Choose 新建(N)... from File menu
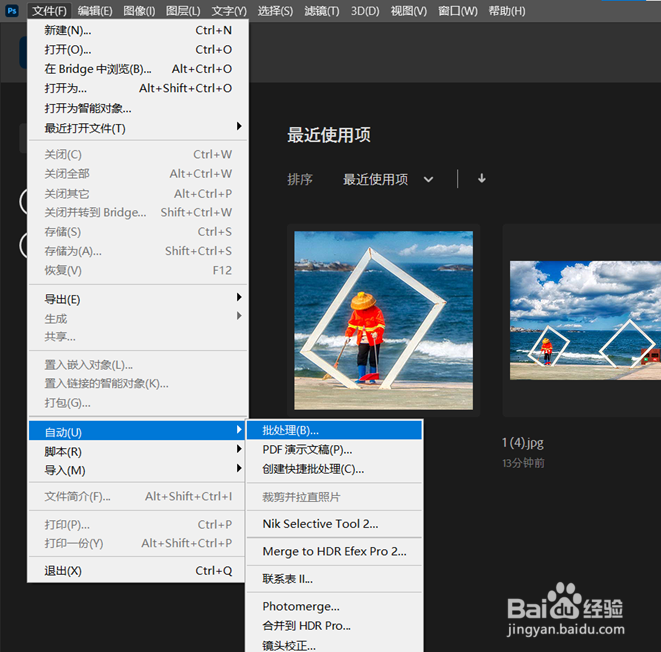661x652 pixels. (x=137, y=30)
